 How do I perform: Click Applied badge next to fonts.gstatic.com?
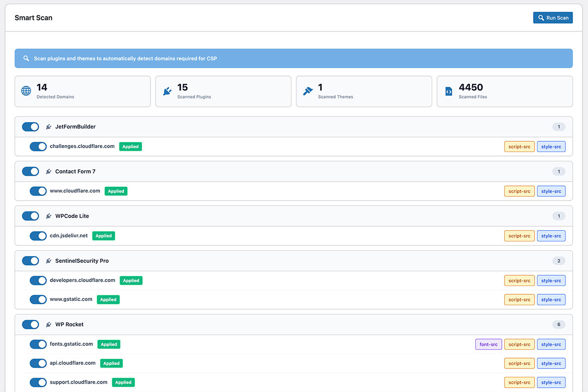pyautogui.click(x=109, y=344)
